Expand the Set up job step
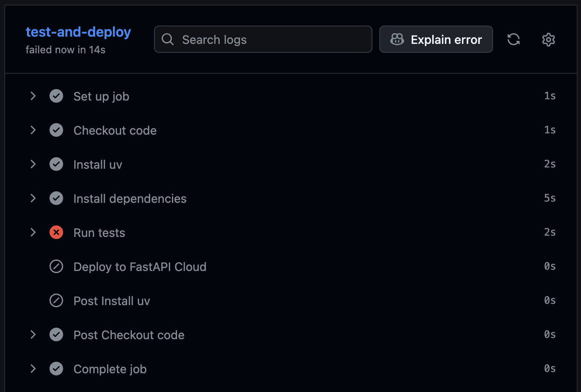The image size is (581, 392). coord(33,96)
